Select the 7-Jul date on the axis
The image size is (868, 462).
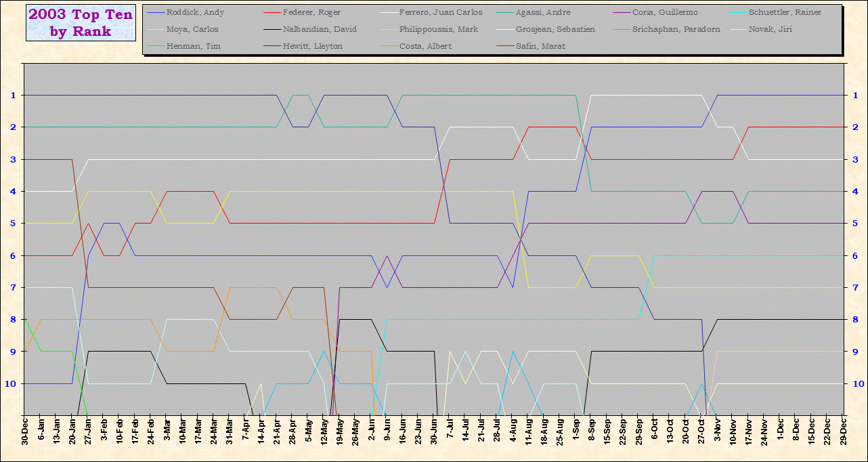tap(450, 431)
